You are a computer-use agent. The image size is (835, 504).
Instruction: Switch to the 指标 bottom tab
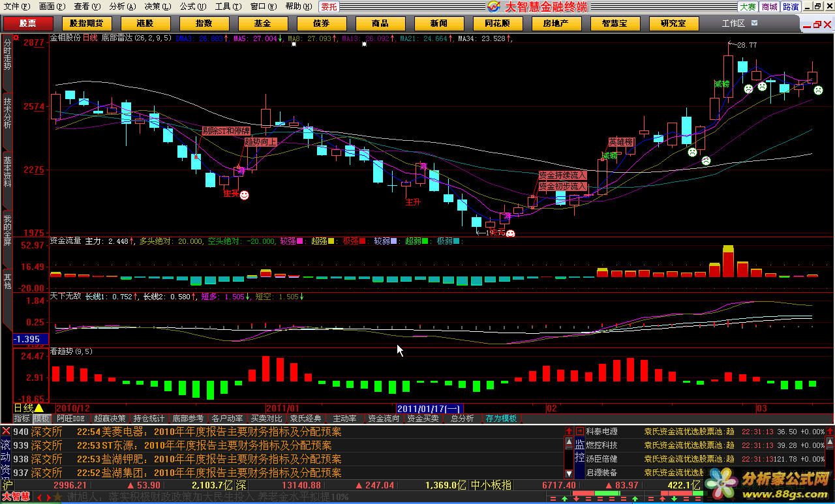pyautogui.click(x=22, y=419)
